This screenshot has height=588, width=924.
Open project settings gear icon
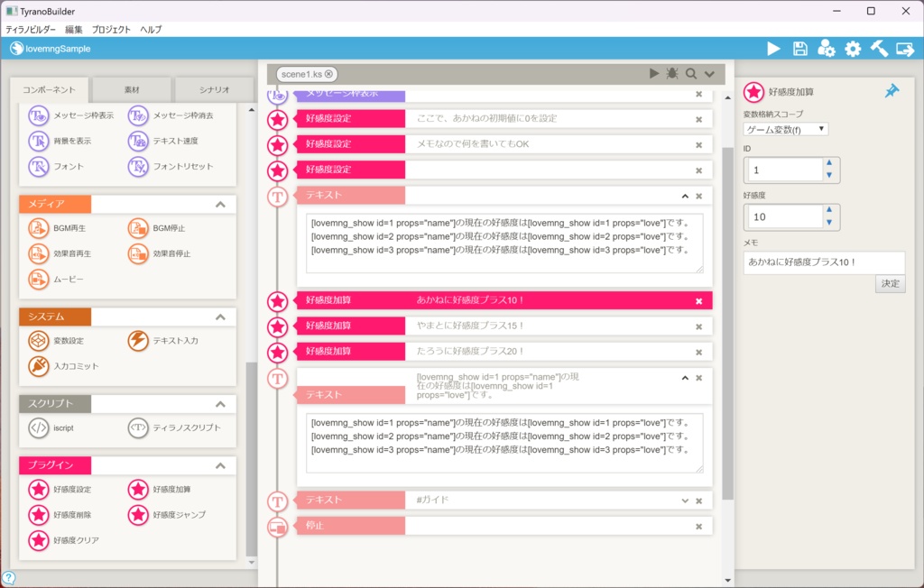click(x=853, y=49)
